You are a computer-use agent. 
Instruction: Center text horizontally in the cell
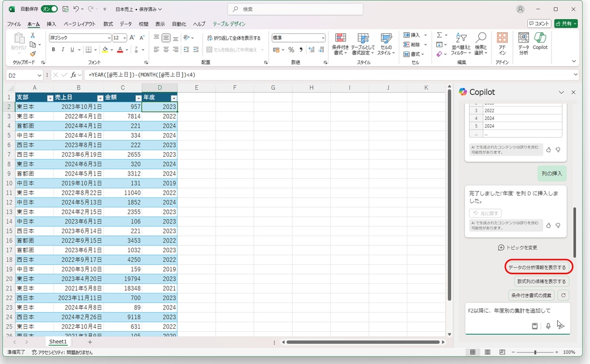pyautogui.click(x=166, y=50)
